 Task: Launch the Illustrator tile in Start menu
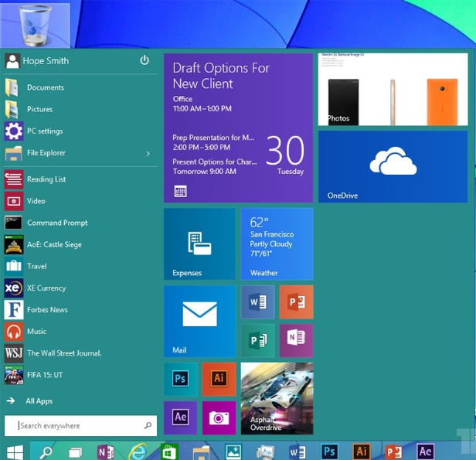point(219,379)
